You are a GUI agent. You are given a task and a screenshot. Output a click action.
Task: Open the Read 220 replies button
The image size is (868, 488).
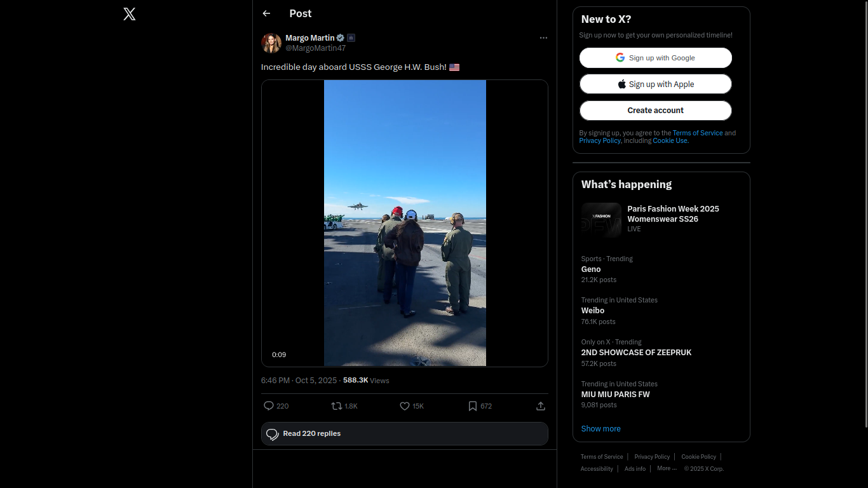(x=404, y=434)
